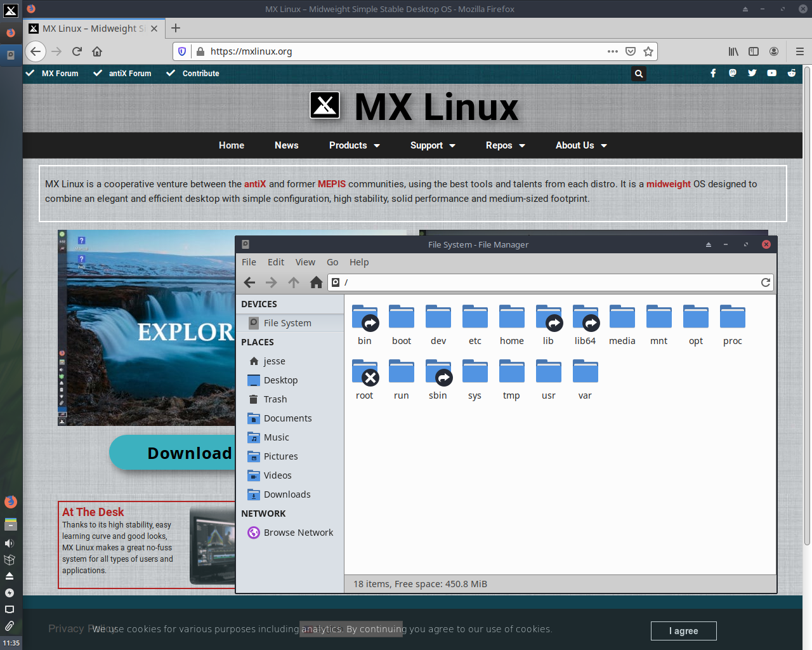
Task: Open the Go menu in File Manager
Action: [x=332, y=262]
